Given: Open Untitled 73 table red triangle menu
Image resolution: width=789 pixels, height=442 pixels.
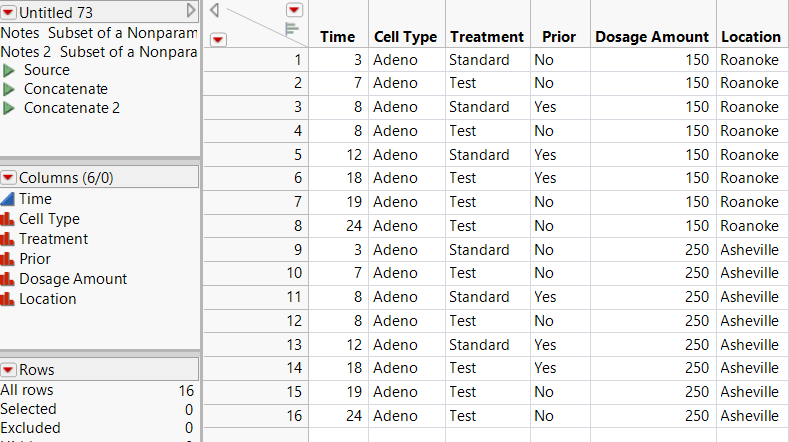Looking at the screenshot, I should (9, 10).
